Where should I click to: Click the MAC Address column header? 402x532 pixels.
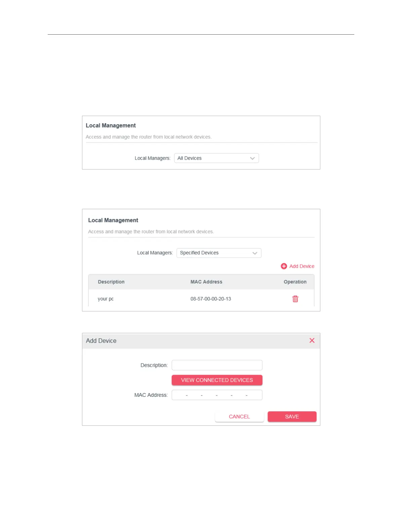tap(206, 282)
